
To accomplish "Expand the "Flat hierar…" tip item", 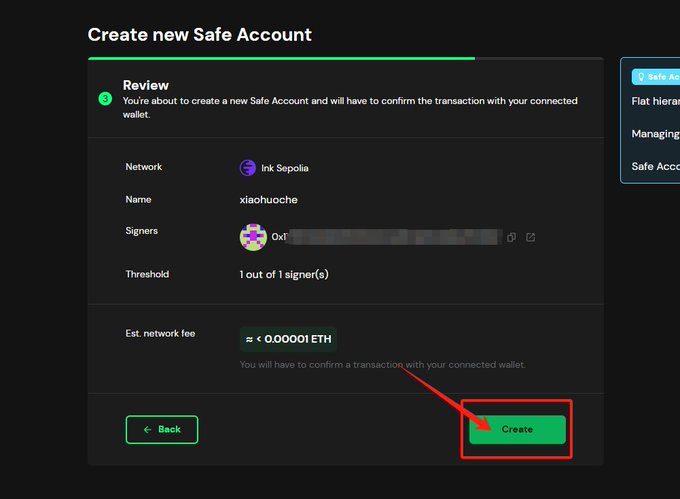I will (x=655, y=101).
